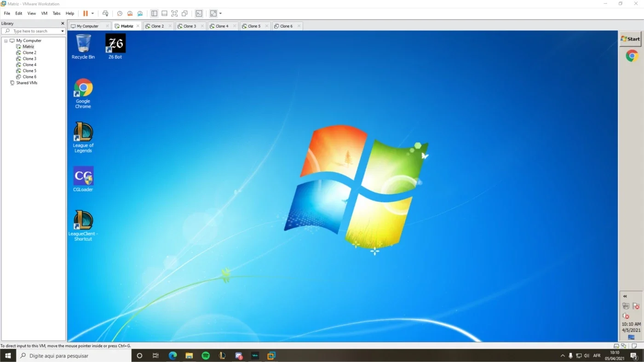Open the snapshot manager icon
The width and height of the screenshot is (644, 362).
[x=140, y=13]
